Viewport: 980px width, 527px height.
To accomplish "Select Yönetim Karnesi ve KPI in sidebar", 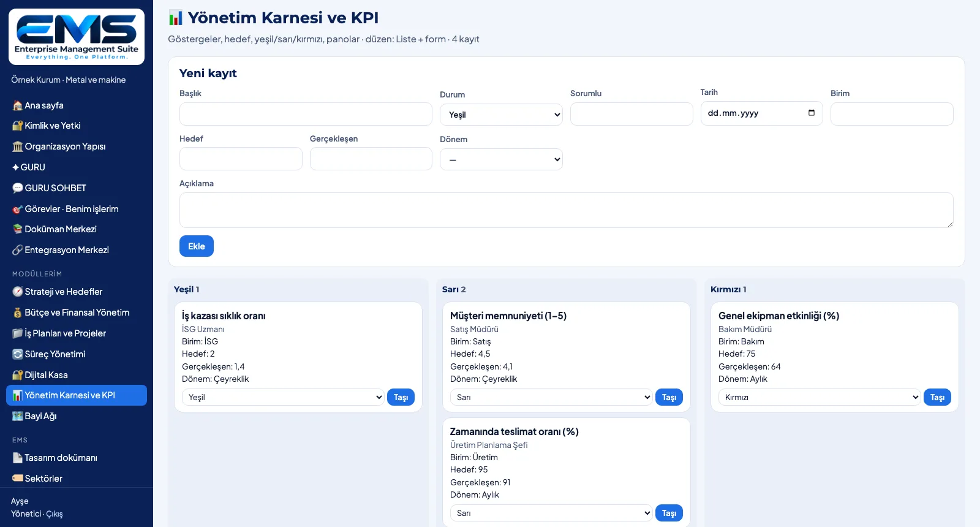I will pos(77,395).
